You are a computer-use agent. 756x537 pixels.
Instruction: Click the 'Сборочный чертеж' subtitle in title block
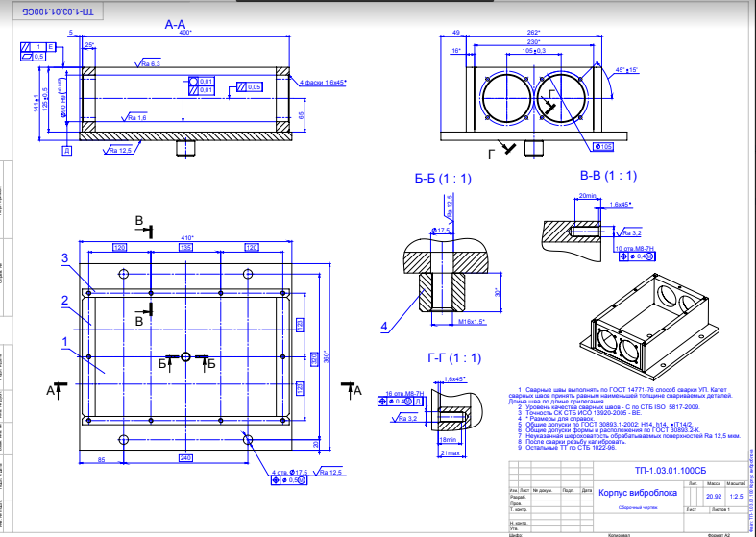(638, 507)
